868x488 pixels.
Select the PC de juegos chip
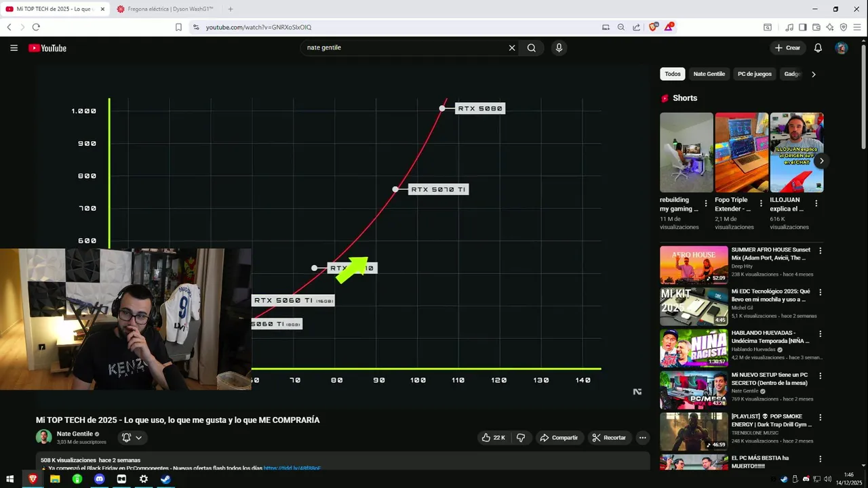pos(755,74)
